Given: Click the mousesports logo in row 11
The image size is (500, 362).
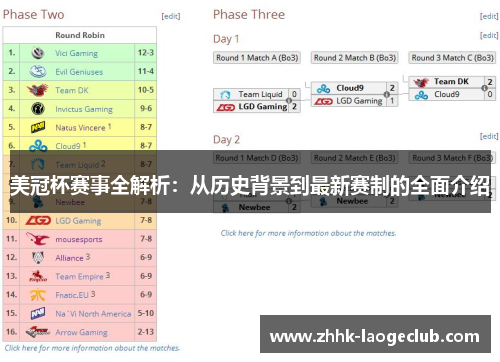Looking at the screenshot, I should tap(38, 239).
